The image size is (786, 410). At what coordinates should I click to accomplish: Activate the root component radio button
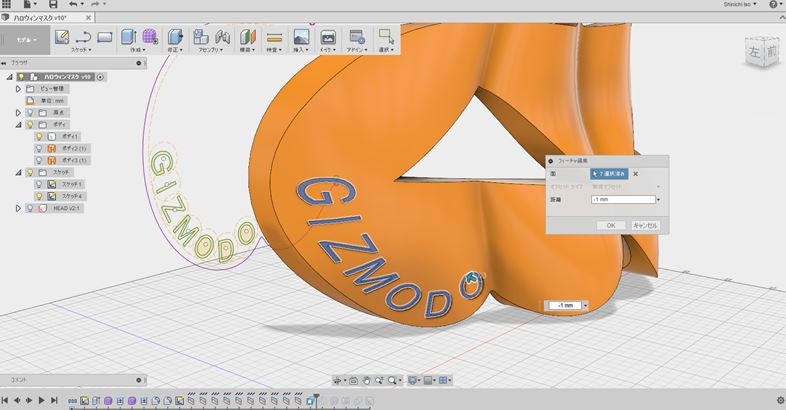click(x=100, y=77)
